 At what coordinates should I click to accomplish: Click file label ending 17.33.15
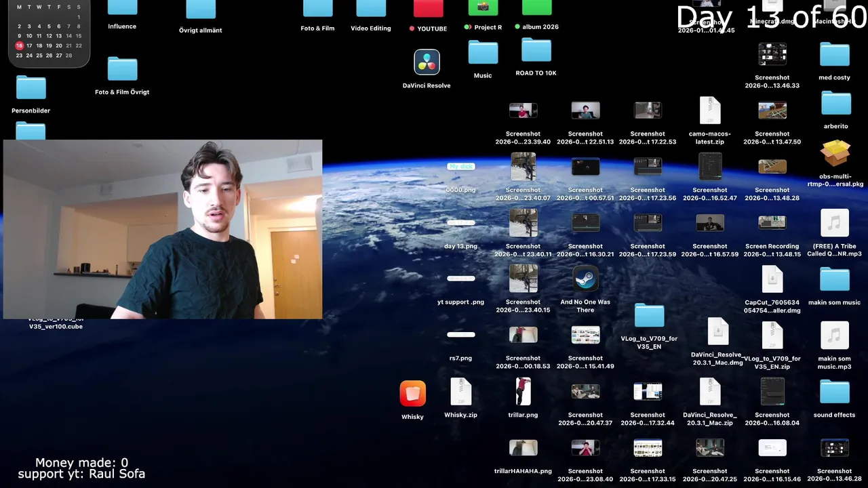coord(648,475)
